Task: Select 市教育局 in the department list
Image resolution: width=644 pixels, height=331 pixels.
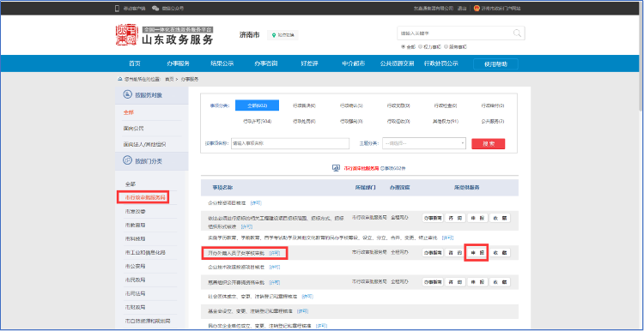Action: (135, 226)
